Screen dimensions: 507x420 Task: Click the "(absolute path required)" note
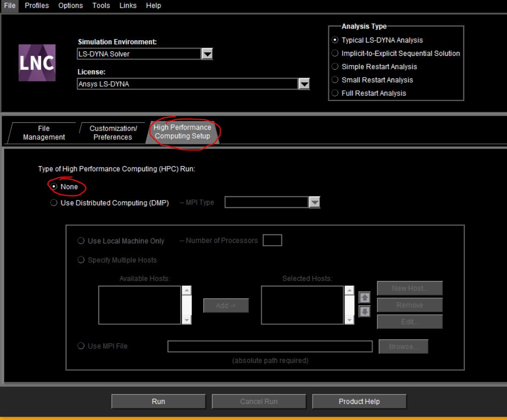coord(270,360)
